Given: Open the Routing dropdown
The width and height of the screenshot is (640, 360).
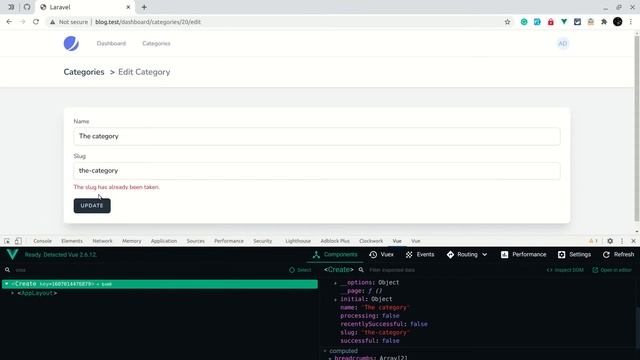Looking at the screenshot, I should (x=467, y=255).
